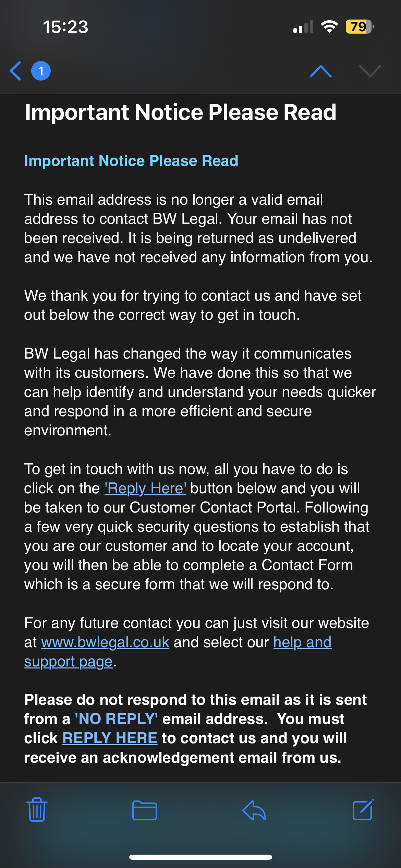
Task: Open the www.bwlegal.co.uk website link
Action: pyautogui.click(x=105, y=642)
